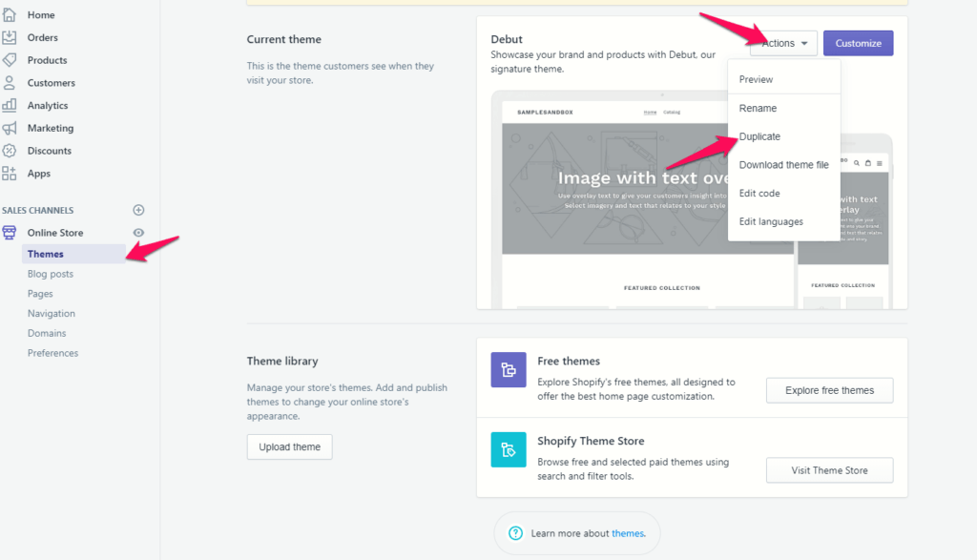This screenshot has height=560, width=977.
Task: Select Online Store sales channel
Action: 54,233
